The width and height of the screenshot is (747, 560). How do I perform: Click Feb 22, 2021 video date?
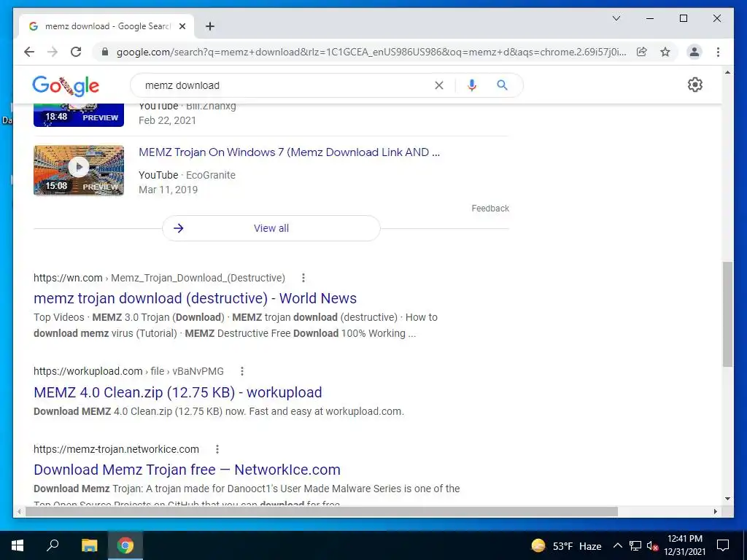(x=167, y=120)
